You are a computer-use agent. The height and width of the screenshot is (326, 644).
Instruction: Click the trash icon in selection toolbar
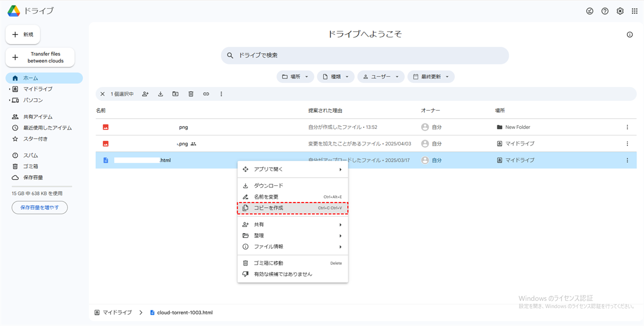(x=191, y=94)
